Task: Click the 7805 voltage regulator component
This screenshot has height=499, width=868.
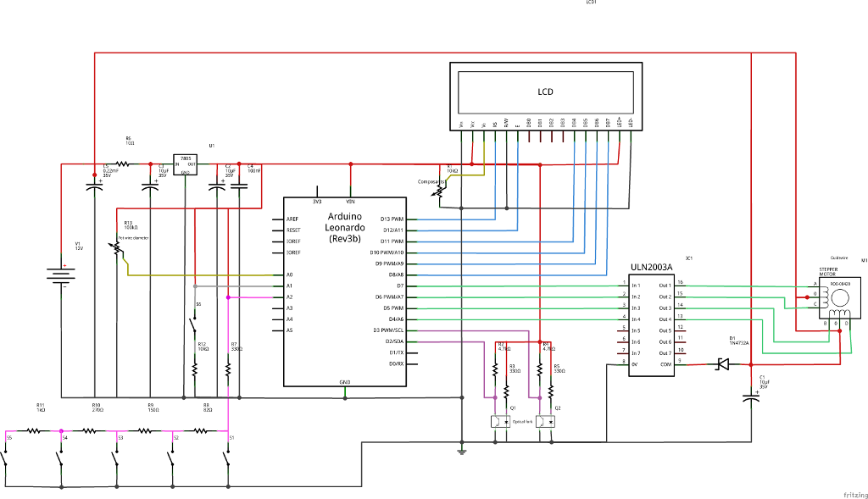Action: (x=185, y=165)
